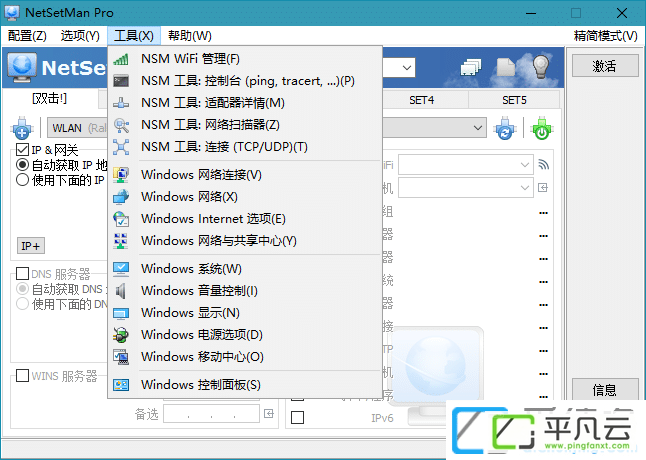Image resolution: width=646 pixels, height=460 pixels.
Task: Open the WLAN adapter dropdown
Action: tap(477, 128)
